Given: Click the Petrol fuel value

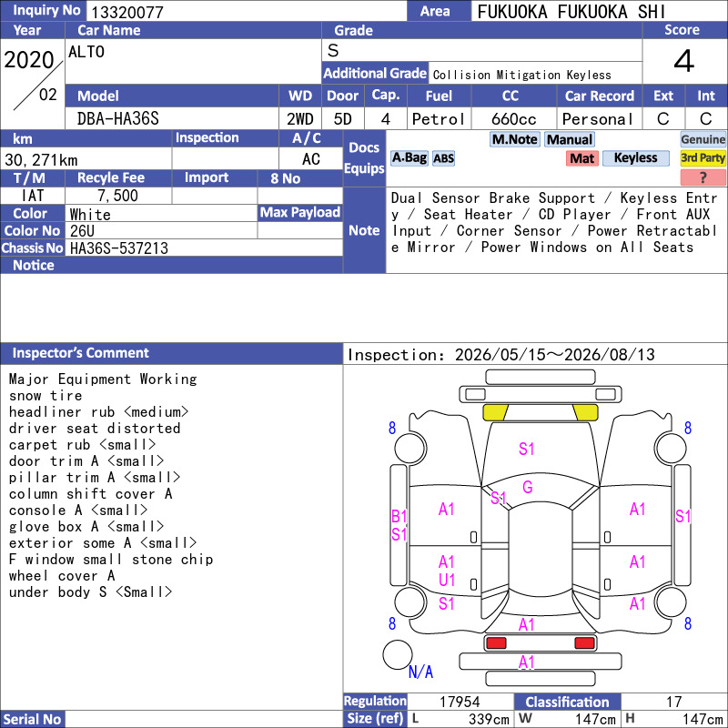Looking at the screenshot, I should pyautogui.click(x=439, y=119).
